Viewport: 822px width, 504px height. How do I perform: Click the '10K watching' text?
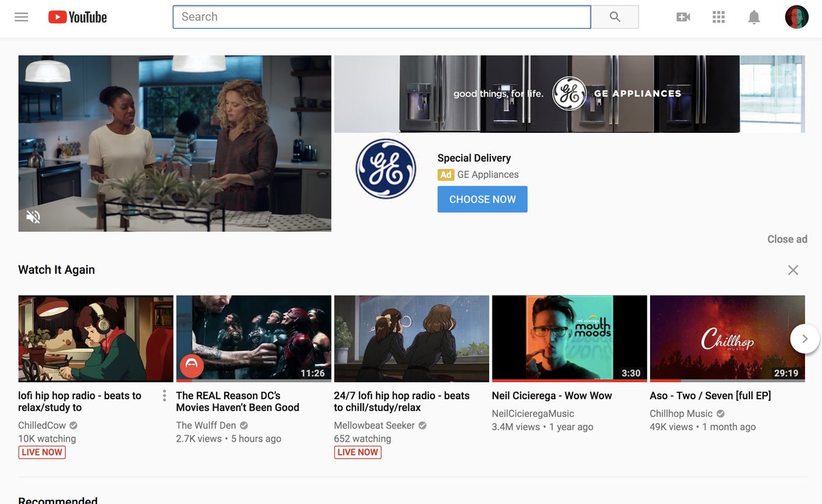coord(47,439)
